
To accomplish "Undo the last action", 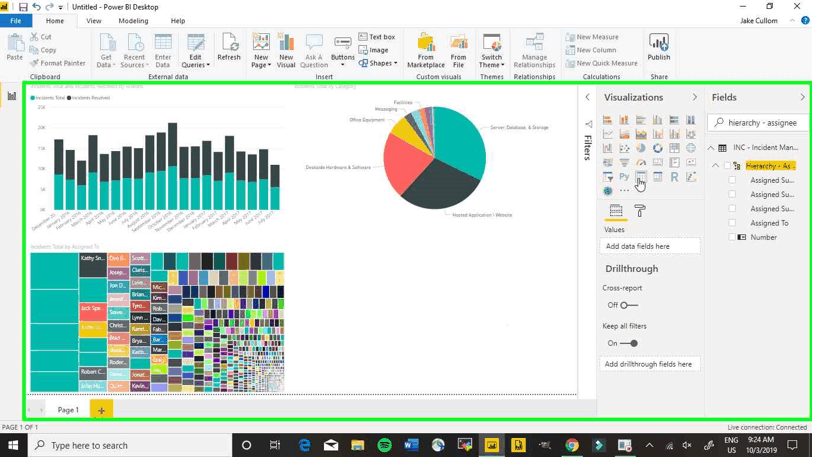I will click(x=36, y=7).
